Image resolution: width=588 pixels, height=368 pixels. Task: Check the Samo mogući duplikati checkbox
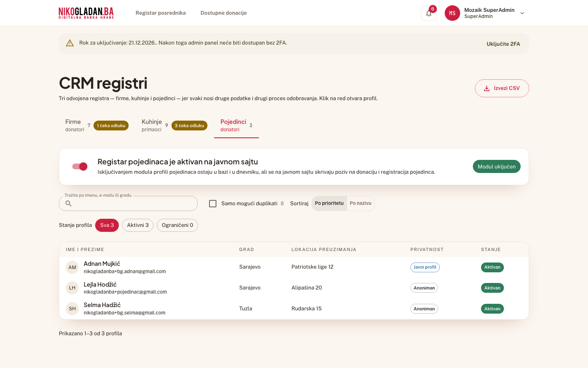213,204
